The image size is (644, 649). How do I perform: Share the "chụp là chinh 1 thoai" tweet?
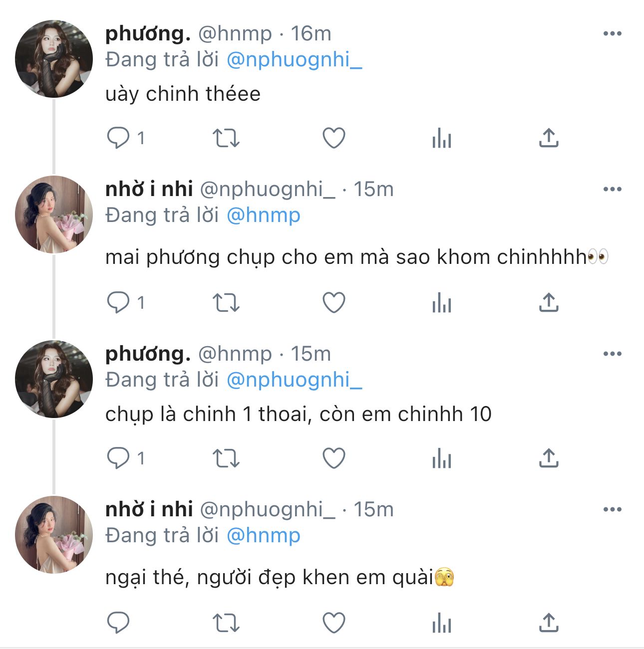coord(548,458)
